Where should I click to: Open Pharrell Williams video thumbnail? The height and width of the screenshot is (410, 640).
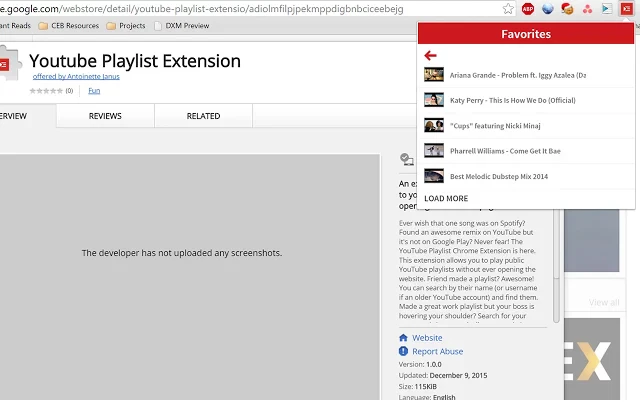[x=434, y=151]
